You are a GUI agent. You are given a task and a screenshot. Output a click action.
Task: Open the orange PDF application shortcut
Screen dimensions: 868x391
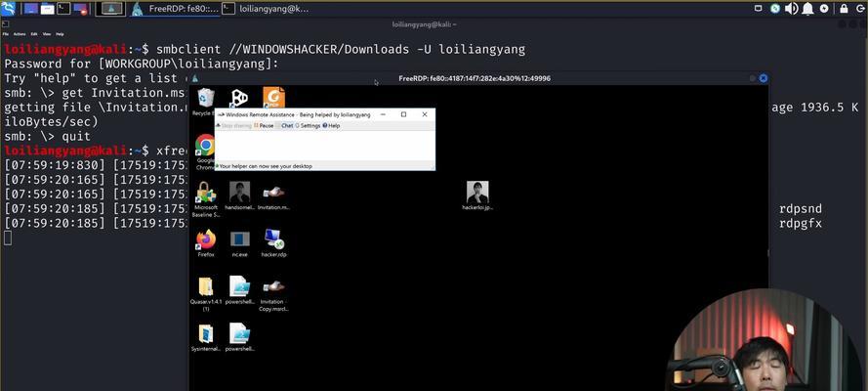click(x=273, y=98)
